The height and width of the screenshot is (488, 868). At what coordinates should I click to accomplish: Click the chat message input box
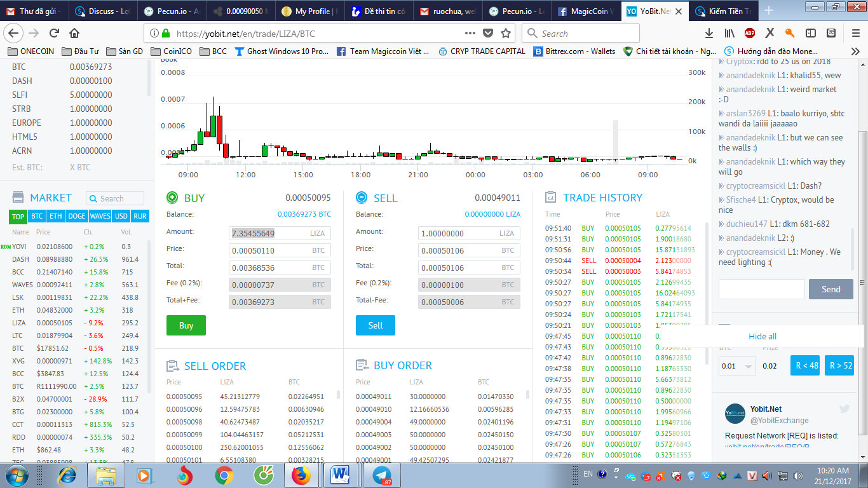[x=761, y=289]
